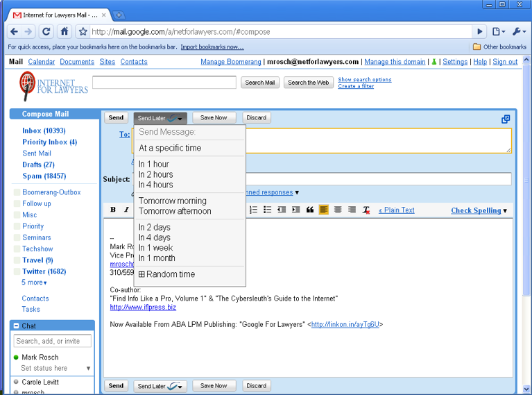The height and width of the screenshot is (395, 532).
Task: Open the Other bookmarks folder
Action: tap(500, 47)
